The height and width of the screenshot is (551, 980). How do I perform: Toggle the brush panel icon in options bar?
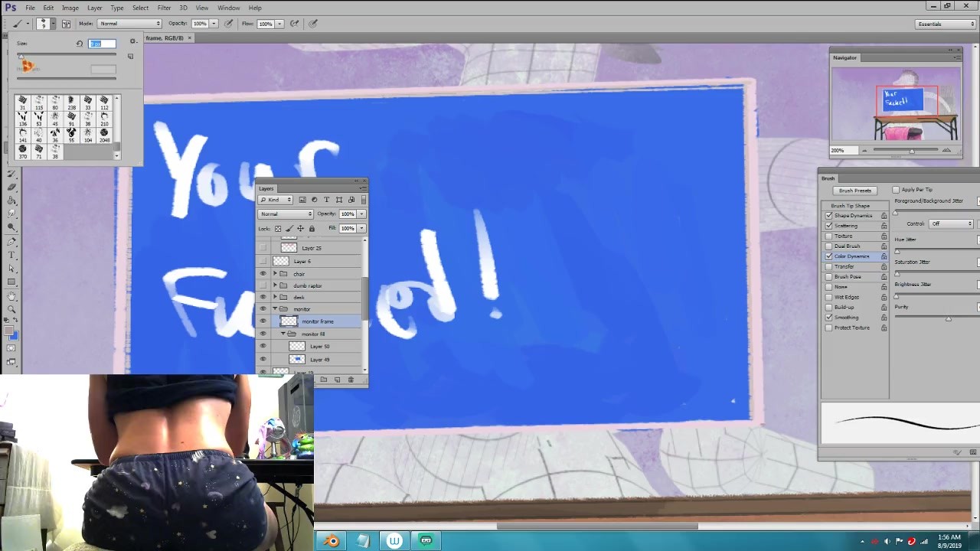click(67, 24)
